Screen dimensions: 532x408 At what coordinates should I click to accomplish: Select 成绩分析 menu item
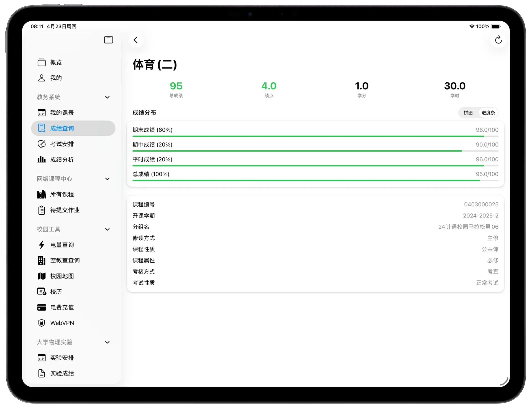coord(73,159)
